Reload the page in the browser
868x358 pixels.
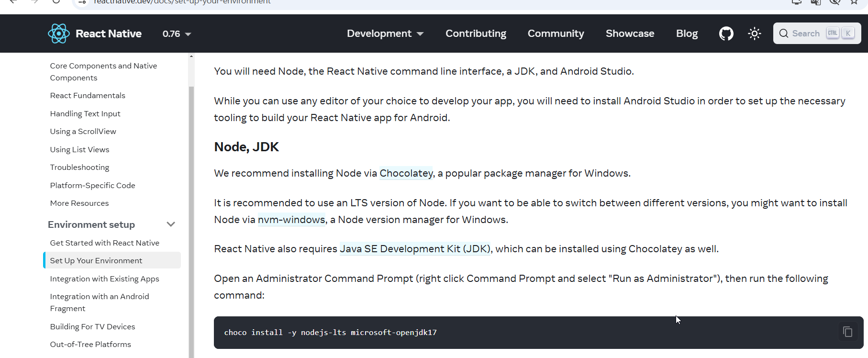(56, 2)
